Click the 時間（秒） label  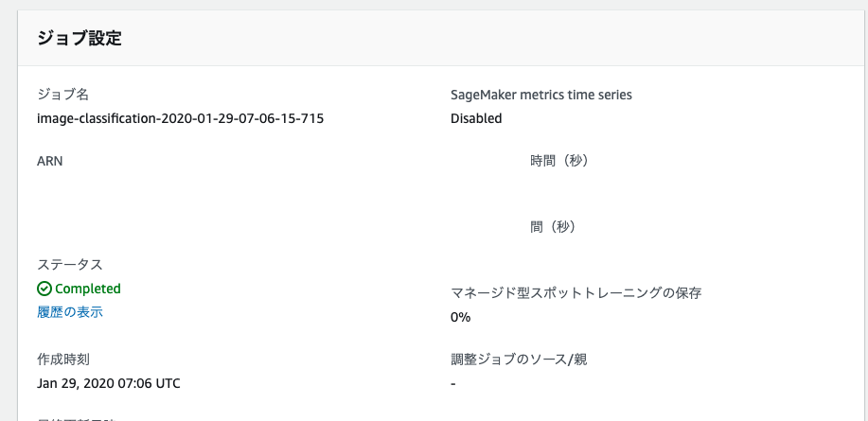pyautogui.click(x=559, y=161)
